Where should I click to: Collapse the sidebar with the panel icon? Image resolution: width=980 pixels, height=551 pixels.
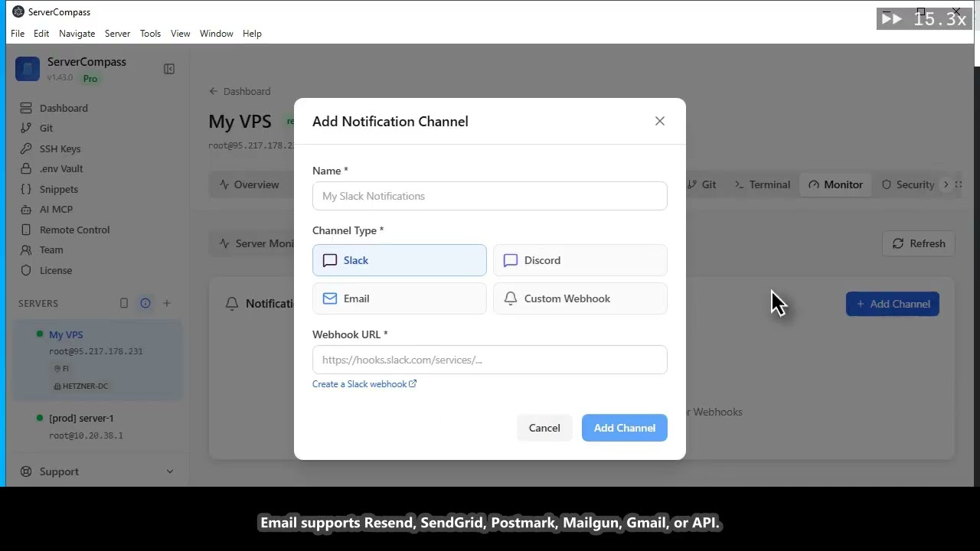(169, 69)
